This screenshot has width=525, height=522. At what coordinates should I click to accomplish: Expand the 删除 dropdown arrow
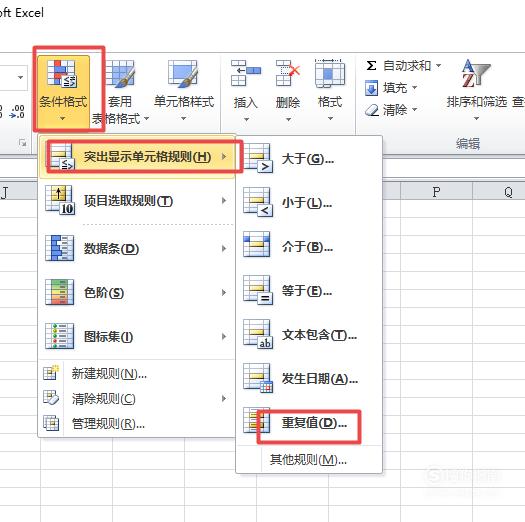(x=288, y=119)
